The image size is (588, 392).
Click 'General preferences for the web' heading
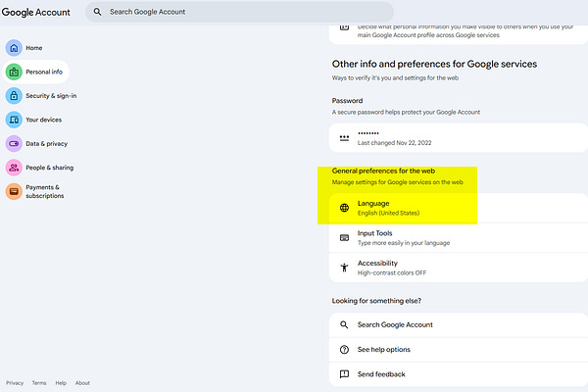point(383,171)
